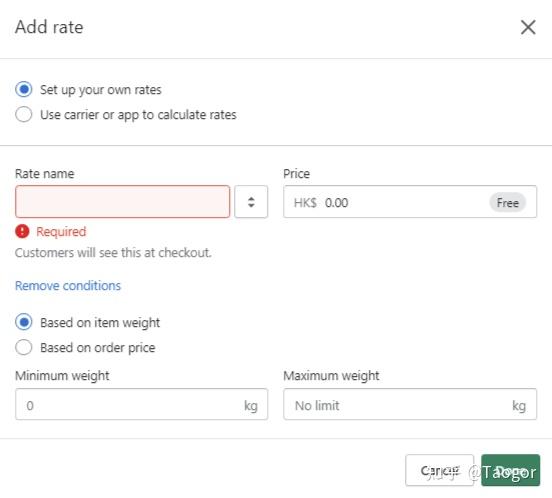Choose Based on item weight

pyautogui.click(x=24, y=322)
